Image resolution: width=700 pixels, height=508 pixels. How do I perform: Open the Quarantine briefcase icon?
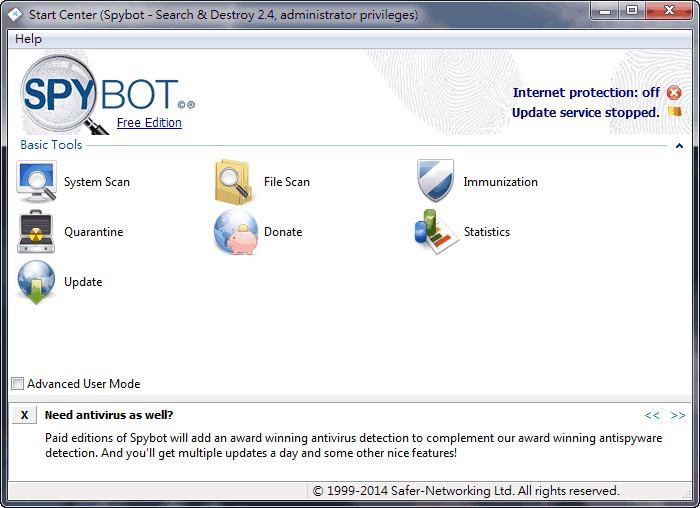point(36,232)
